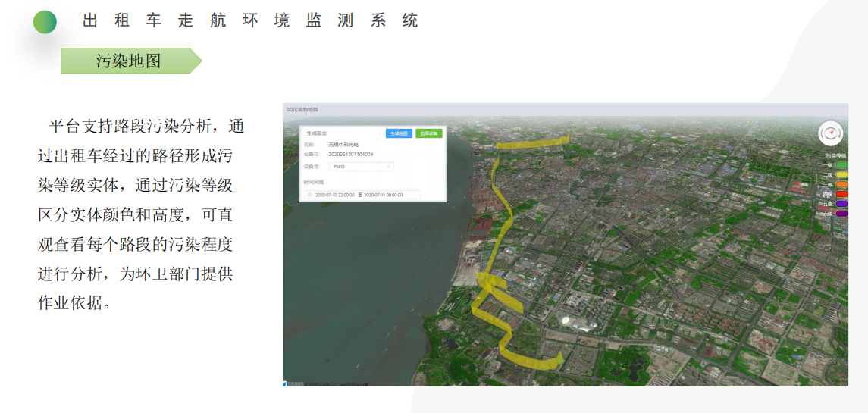Viewport: 868px width, 413px height.
Task: Click the 污染地图 green section tag
Action: tap(131, 61)
